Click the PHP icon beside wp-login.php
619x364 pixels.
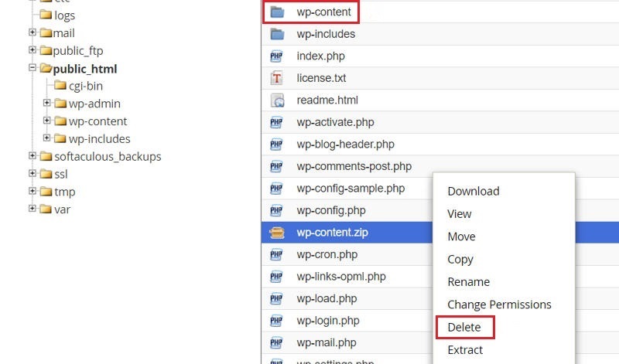point(276,321)
